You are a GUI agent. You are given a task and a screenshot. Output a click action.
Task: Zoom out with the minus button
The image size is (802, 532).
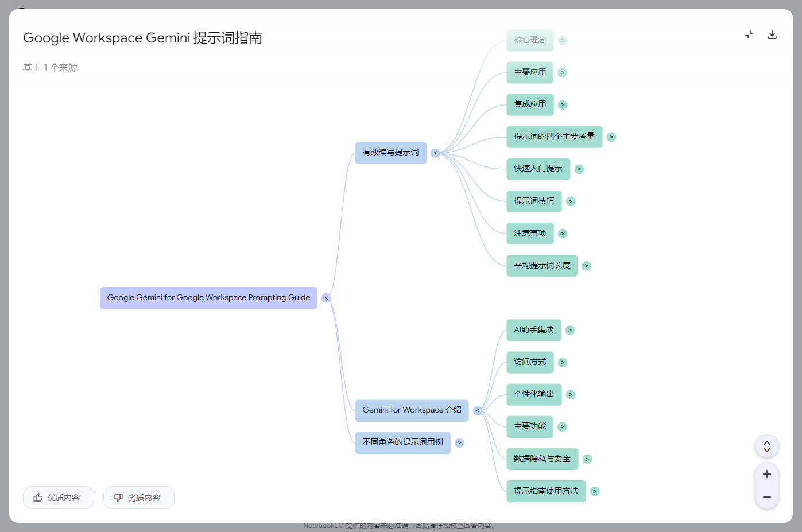[767, 497]
